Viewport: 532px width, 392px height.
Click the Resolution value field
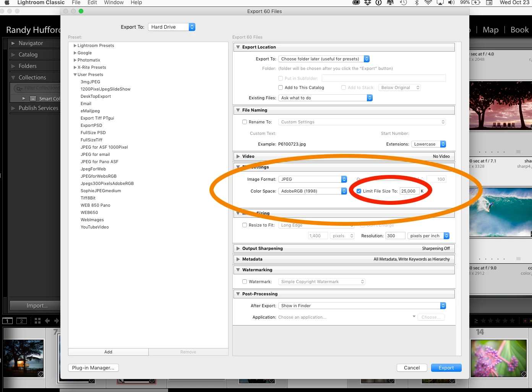[x=395, y=236]
